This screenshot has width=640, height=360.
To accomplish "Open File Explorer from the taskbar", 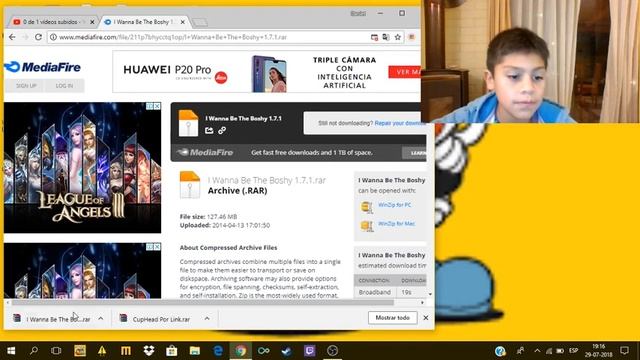I will 195,351.
